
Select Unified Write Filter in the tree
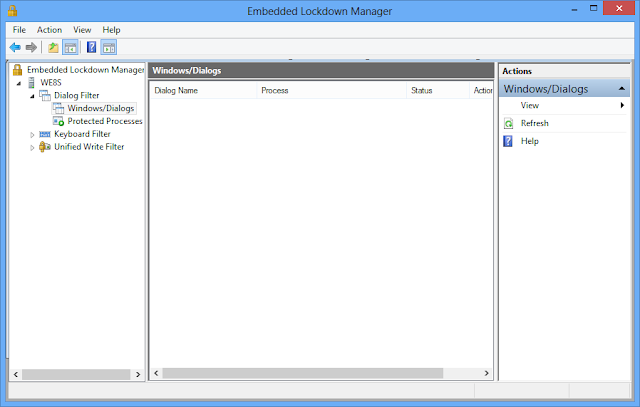pos(89,147)
